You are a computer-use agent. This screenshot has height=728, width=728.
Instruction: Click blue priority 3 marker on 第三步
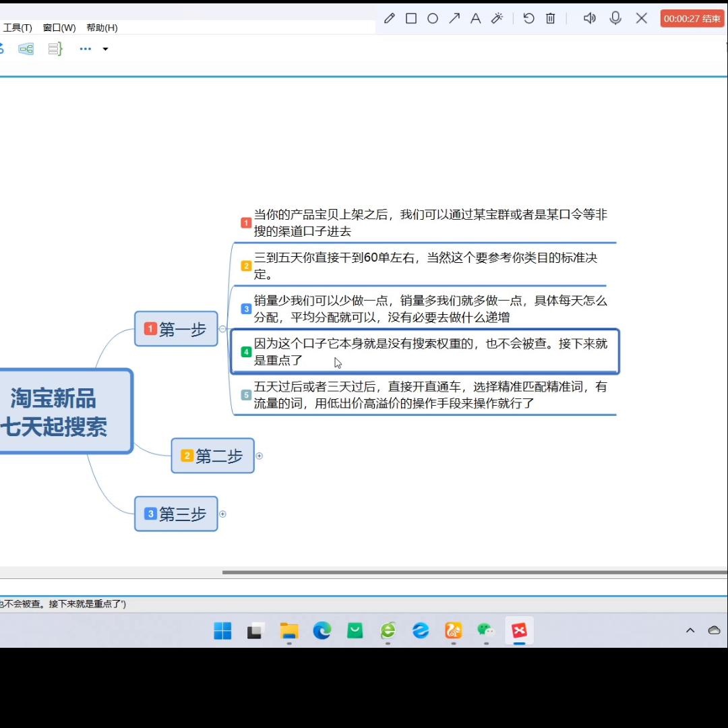coord(150,514)
